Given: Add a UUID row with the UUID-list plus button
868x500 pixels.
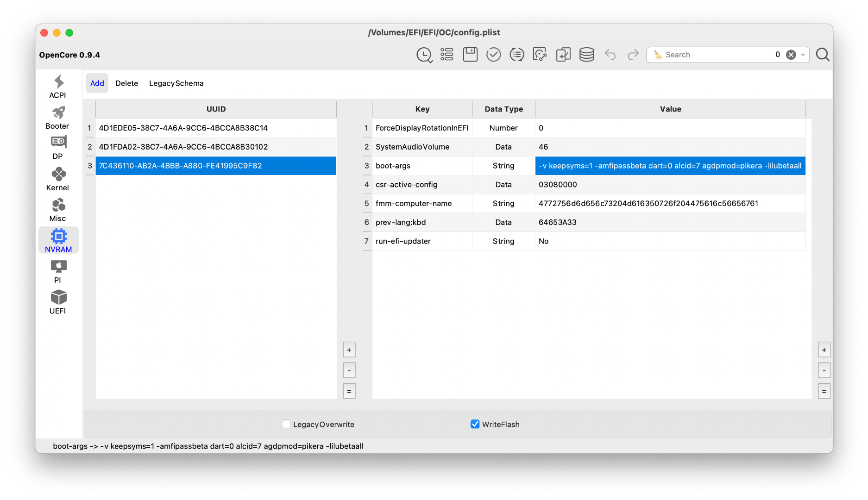Looking at the screenshot, I should tap(349, 350).
